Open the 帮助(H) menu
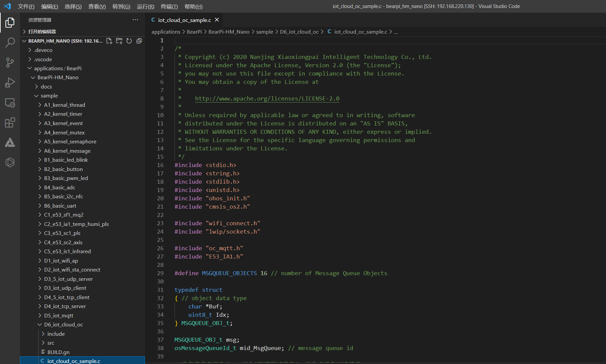This screenshot has height=364, width=606. 194,6
